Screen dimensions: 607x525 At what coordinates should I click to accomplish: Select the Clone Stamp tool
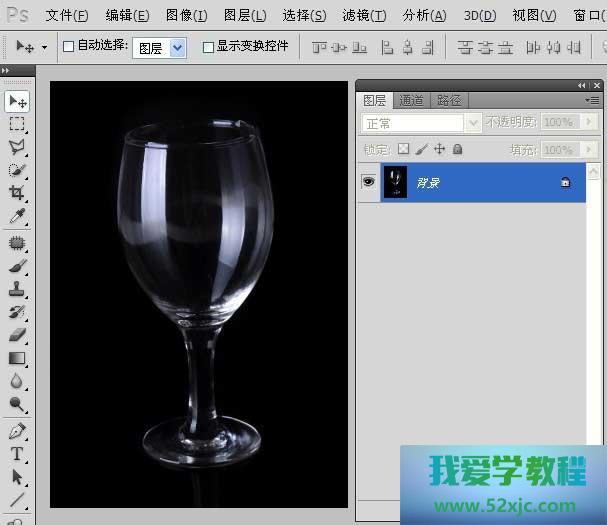click(17, 289)
